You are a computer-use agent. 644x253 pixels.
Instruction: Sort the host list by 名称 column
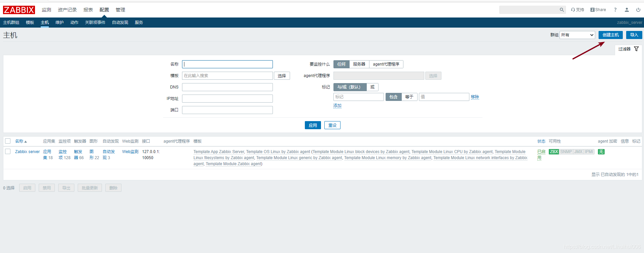(21, 141)
